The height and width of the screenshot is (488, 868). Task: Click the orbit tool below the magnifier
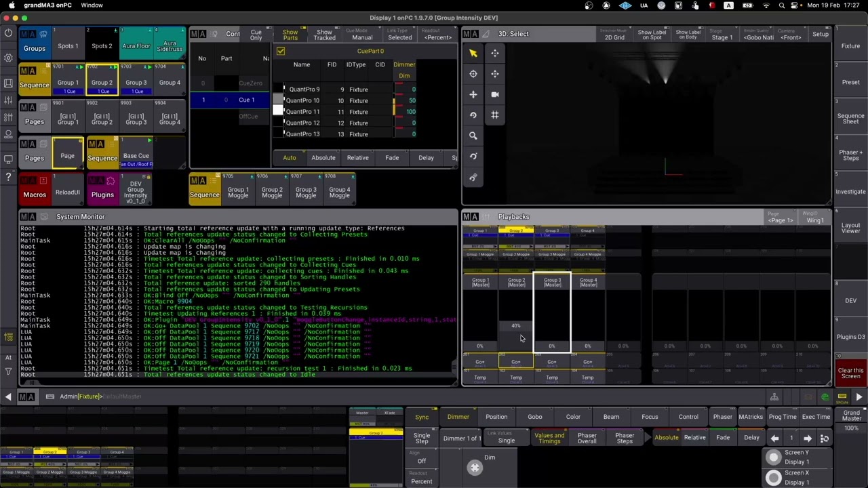pyautogui.click(x=473, y=157)
